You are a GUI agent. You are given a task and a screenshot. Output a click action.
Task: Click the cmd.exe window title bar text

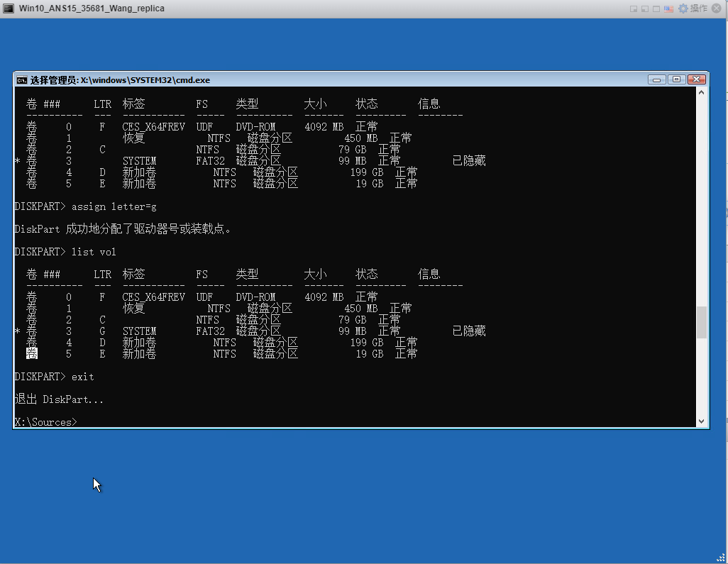(x=120, y=80)
